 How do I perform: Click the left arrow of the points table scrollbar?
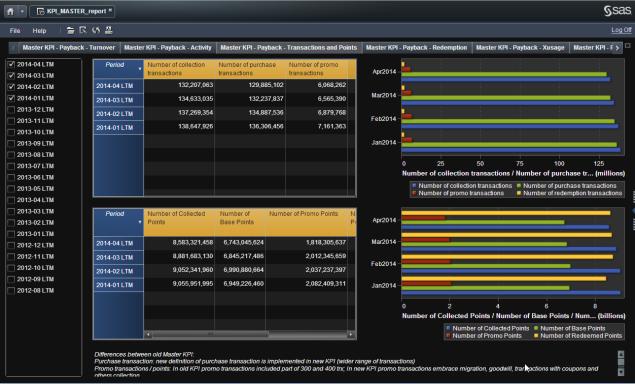point(148,335)
